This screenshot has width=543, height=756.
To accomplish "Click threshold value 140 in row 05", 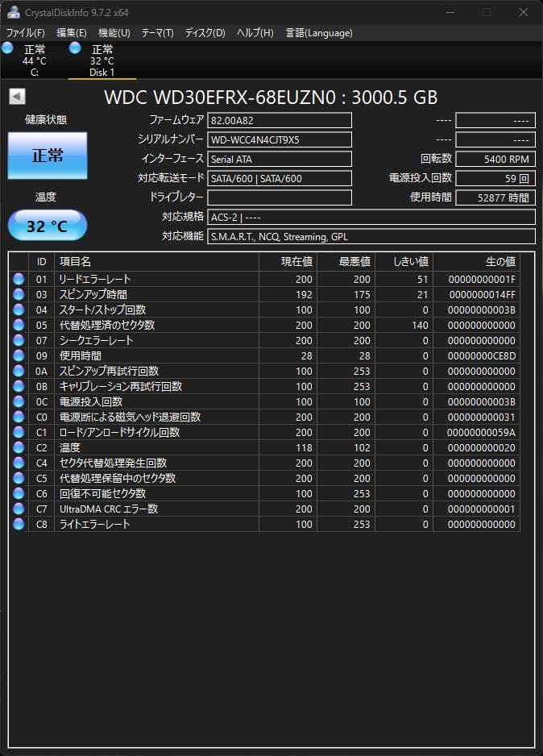I will pos(420,326).
